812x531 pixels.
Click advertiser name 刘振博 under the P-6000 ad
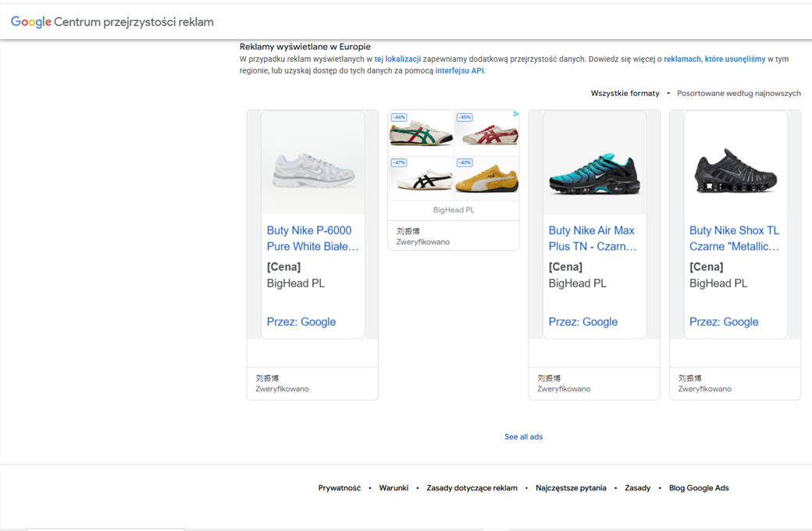(x=267, y=378)
